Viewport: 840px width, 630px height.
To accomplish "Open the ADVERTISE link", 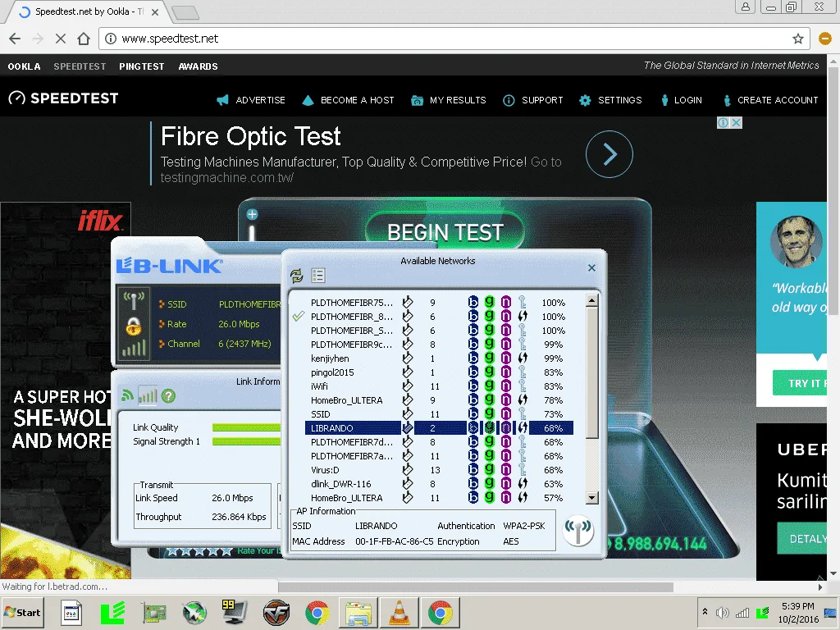I will [x=251, y=100].
